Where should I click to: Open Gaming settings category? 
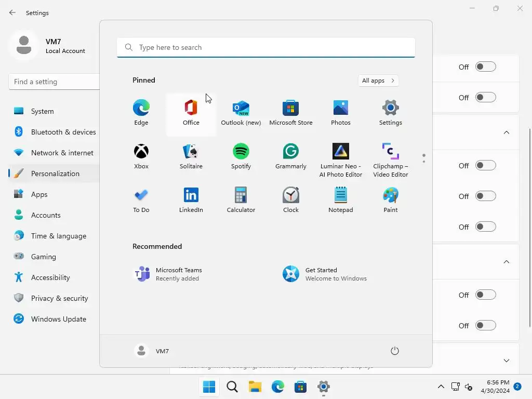tap(54, 257)
